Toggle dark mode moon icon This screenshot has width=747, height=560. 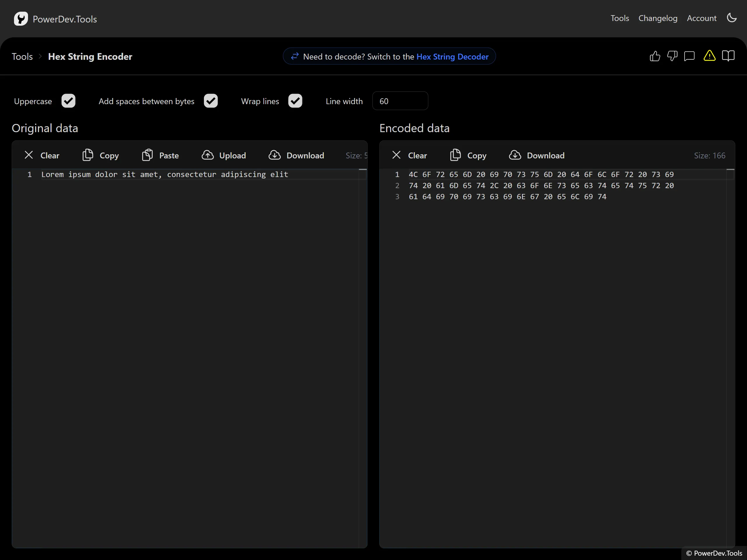click(x=732, y=18)
